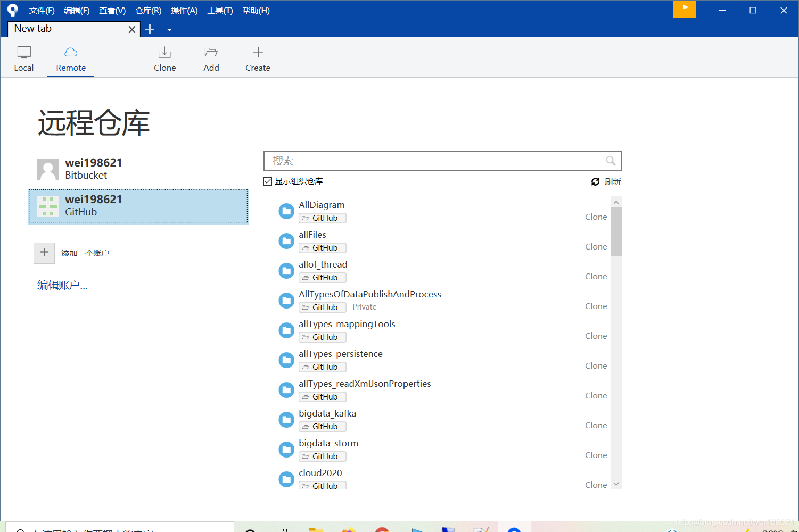Click the allTypes_mappingTools folder icon
Image resolution: width=799 pixels, height=532 pixels.
(x=286, y=330)
